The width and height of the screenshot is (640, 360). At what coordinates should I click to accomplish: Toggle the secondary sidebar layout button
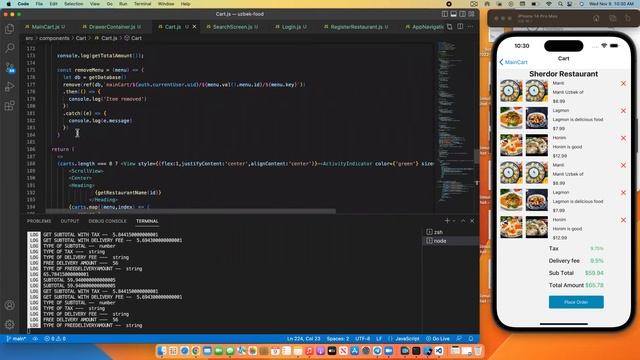(462, 14)
